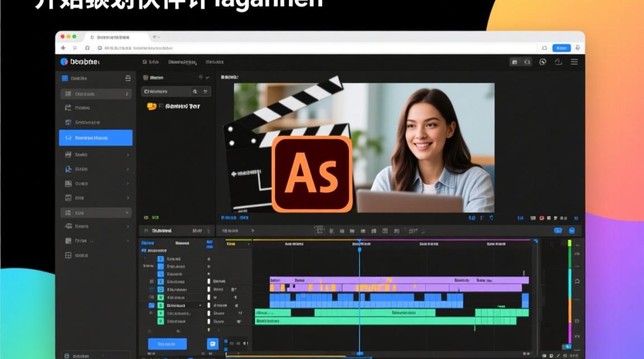
Task: Toggle the blue highlighted box beside the green tracks
Action: click(x=151, y=305)
